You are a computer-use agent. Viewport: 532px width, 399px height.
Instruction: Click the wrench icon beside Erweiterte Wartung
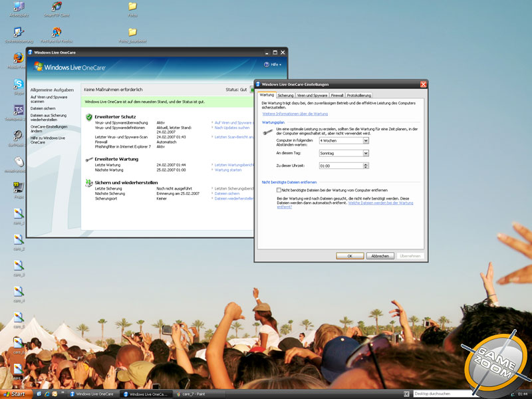click(x=89, y=159)
